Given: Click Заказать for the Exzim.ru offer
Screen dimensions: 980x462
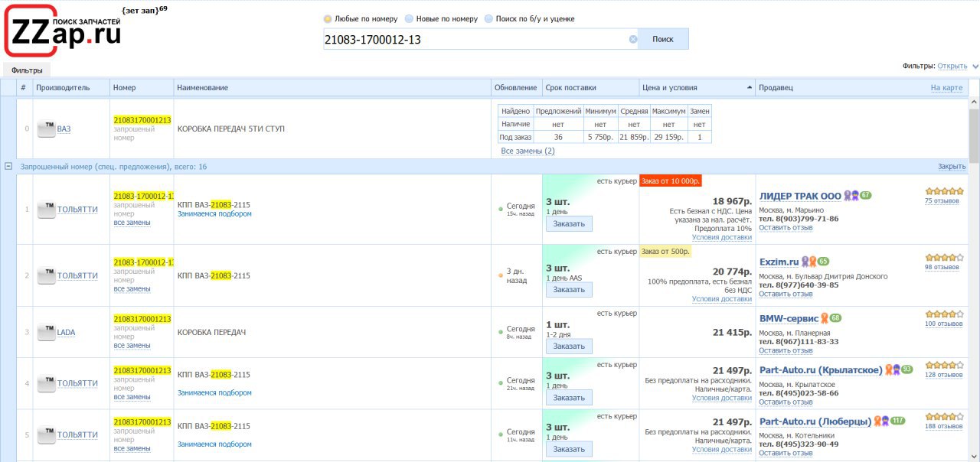Looking at the screenshot, I should [x=569, y=290].
